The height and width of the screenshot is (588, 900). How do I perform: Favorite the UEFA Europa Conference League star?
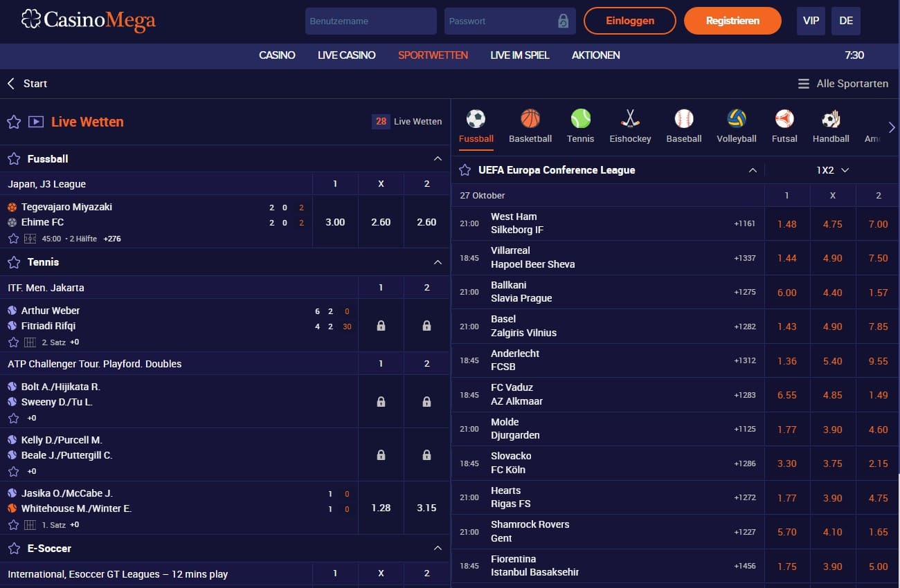465,170
